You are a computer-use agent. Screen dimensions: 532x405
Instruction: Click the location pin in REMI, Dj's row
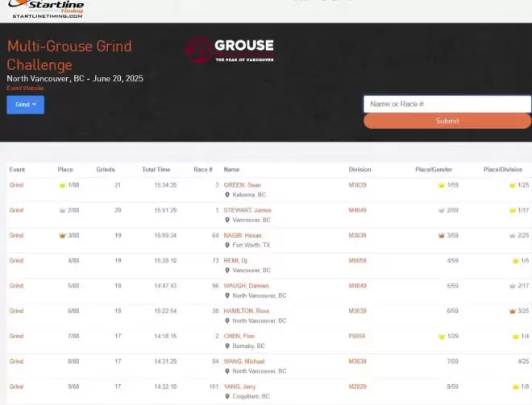coord(227,271)
